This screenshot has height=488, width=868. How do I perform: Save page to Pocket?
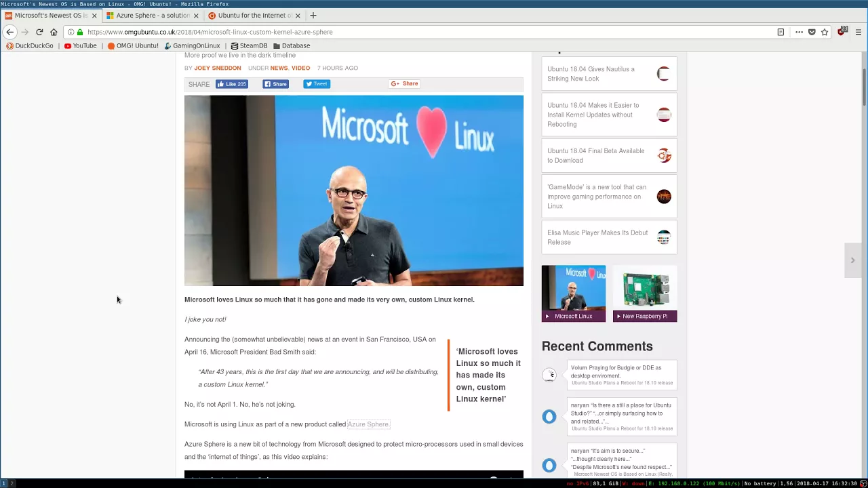(x=812, y=32)
